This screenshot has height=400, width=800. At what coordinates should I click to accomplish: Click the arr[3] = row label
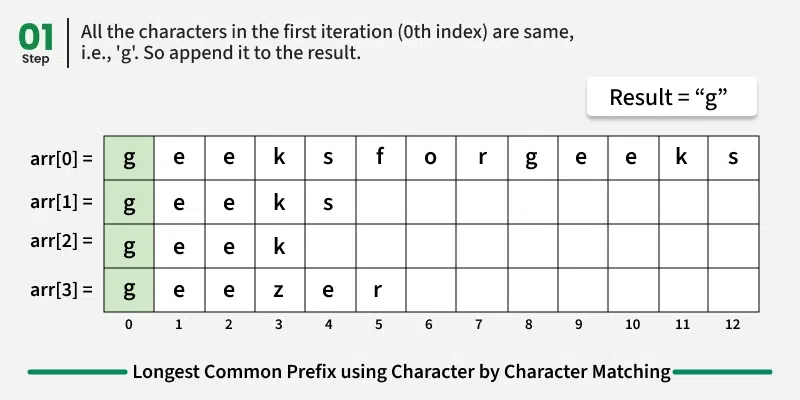pos(61,290)
